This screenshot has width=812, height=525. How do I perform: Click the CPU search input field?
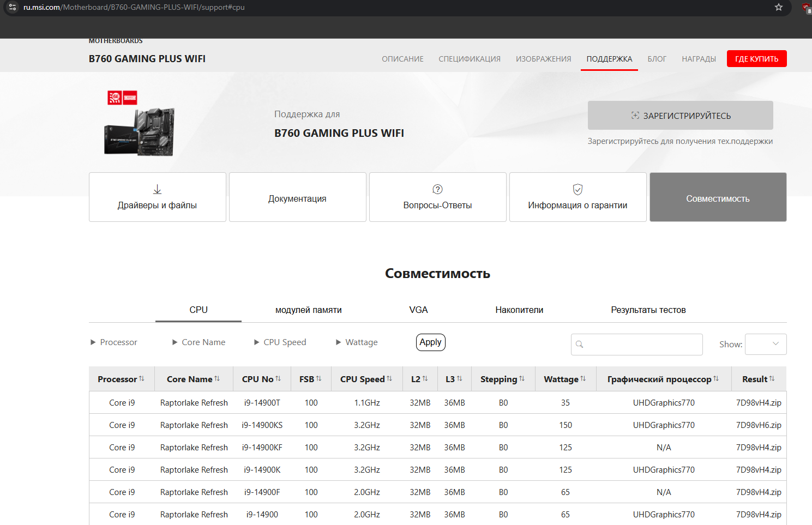[637, 345]
